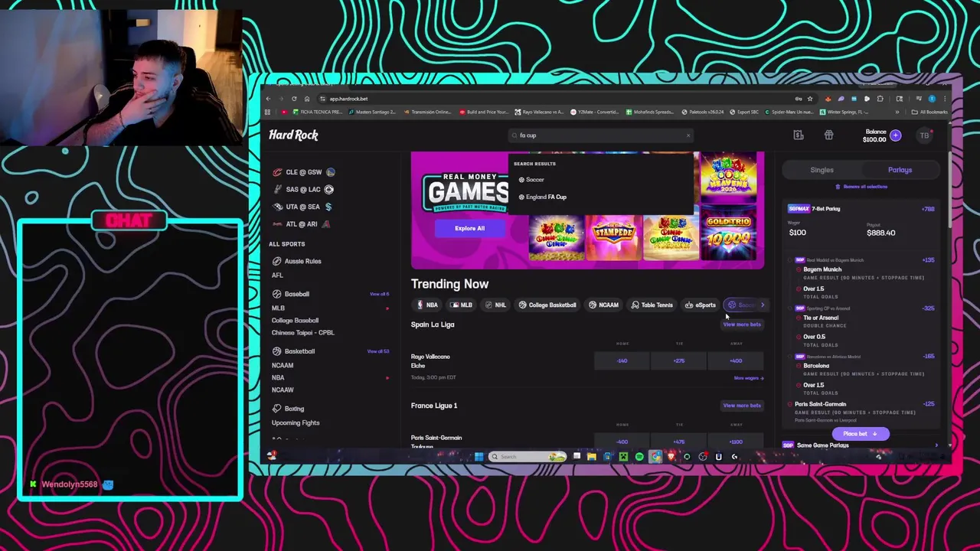Expand the MLB row arrow
The height and width of the screenshot is (551, 980).
coord(387,308)
